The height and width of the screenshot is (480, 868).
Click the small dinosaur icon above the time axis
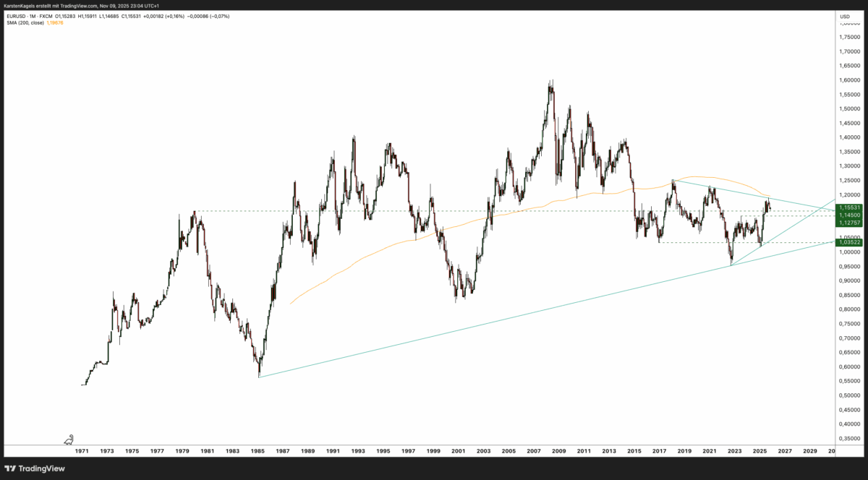click(x=69, y=440)
